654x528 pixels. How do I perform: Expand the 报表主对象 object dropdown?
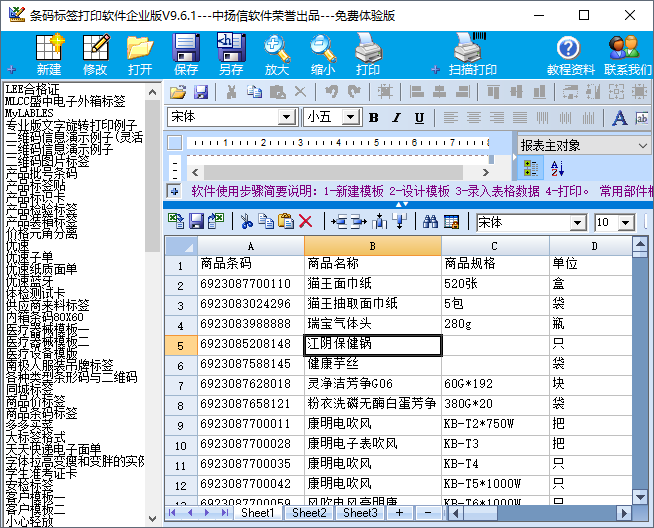642,146
